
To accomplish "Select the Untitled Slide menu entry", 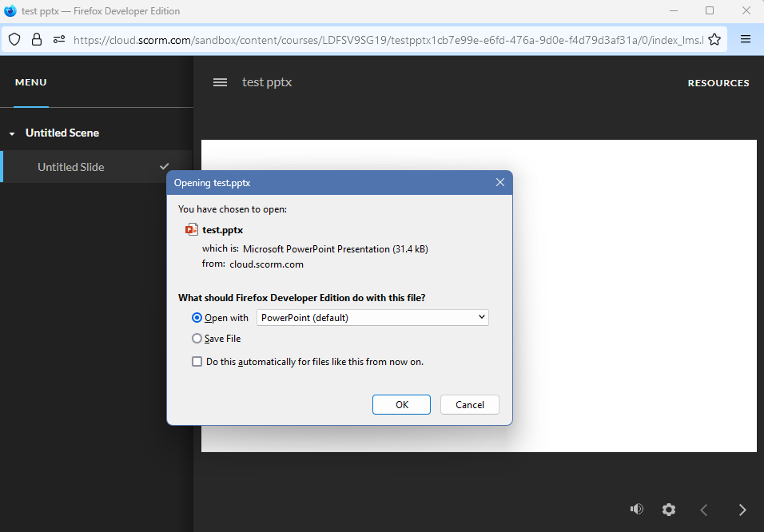I will [97, 167].
